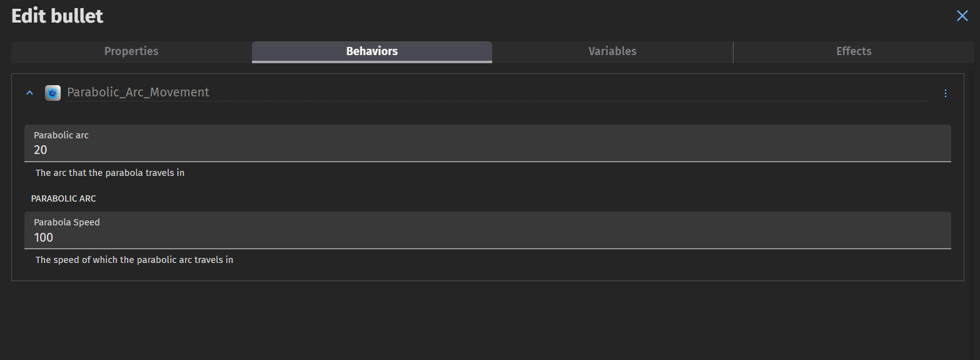Click the Parabolic_Arc_Movement behavior name field
980x360 pixels.
coord(375,93)
